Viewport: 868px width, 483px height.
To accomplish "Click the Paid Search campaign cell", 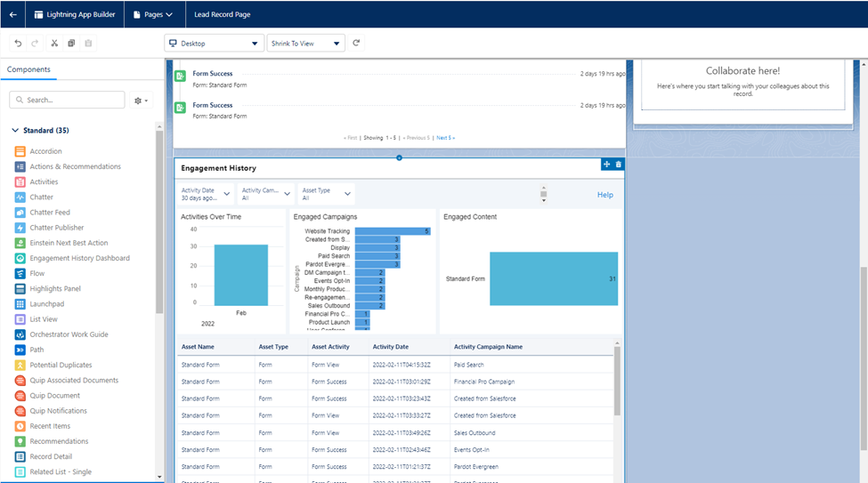I will pos(469,365).
